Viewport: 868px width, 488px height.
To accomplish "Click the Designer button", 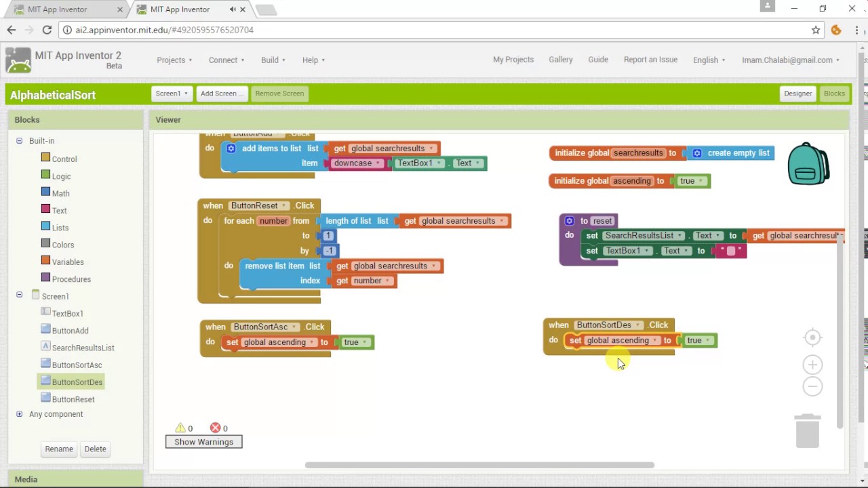I will coord(797,94).
